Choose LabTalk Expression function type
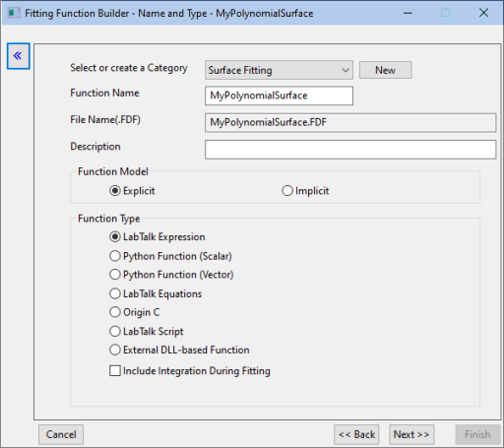504x448 pixels. coord(157,237)
